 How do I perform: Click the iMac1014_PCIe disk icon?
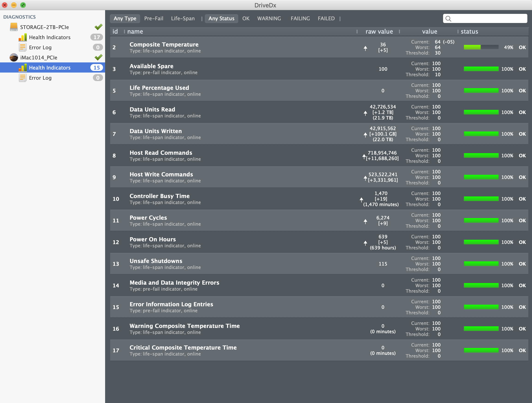pyautogui.click(x=14, y=57)
